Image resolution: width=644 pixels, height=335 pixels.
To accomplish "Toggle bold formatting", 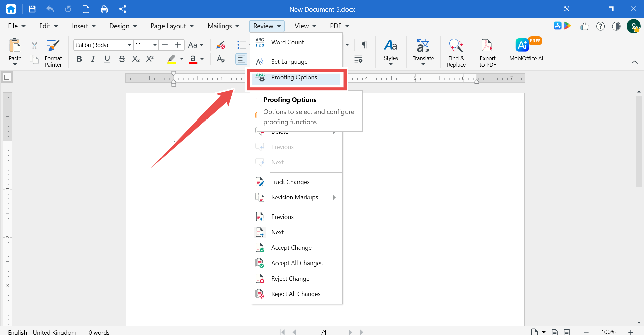I will pos(79,59).
